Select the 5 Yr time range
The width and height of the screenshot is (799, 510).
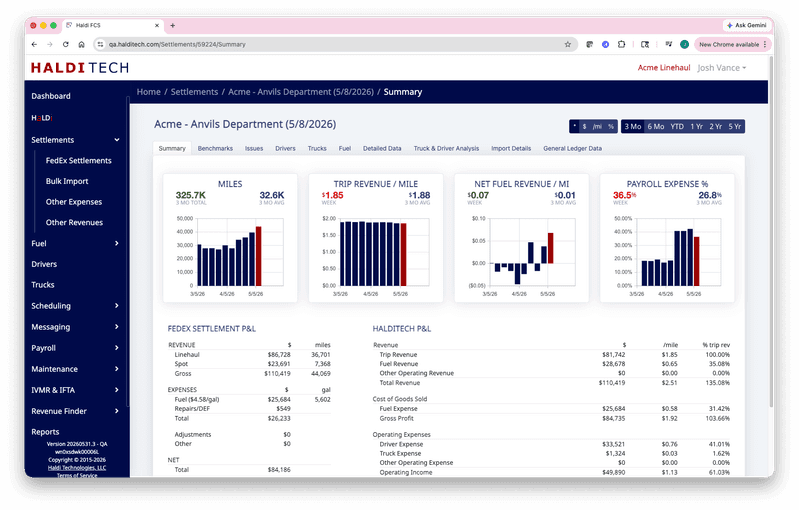pyautogui.click(x=735, y=126)
